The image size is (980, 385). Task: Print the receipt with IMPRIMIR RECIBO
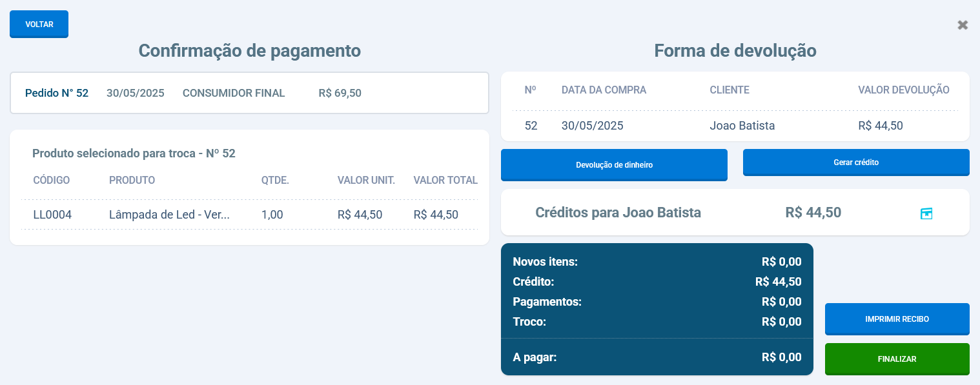click(897, 319)
